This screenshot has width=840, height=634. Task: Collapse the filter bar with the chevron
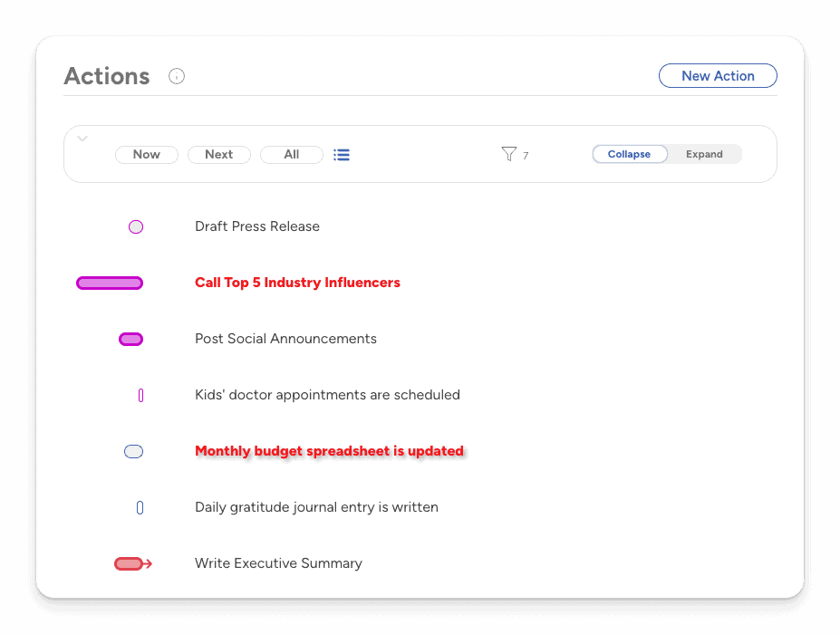point(82,139)
